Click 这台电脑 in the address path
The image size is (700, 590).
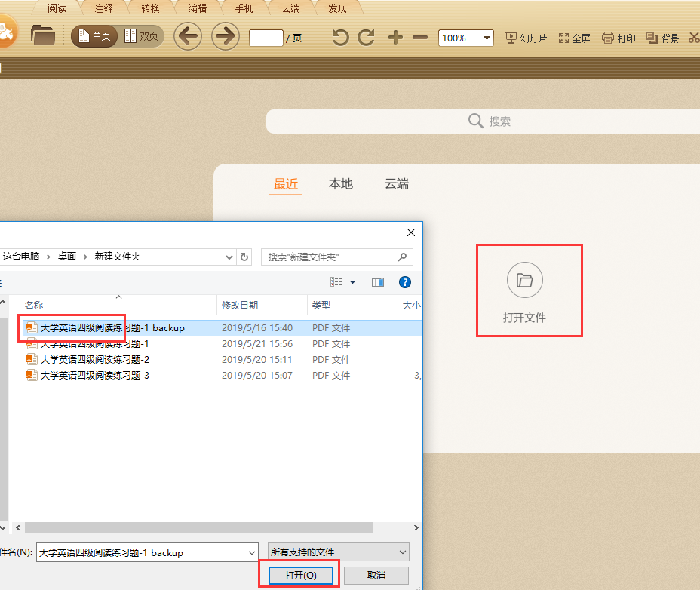tap(20, 257)
